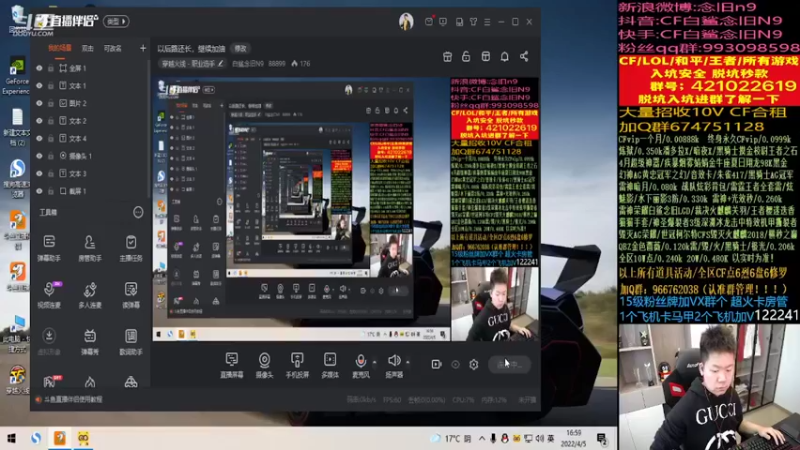Toggle visibility of 全屏 1 source
The height and width of the screenshot is (450, 800).
tap(39, 68)
